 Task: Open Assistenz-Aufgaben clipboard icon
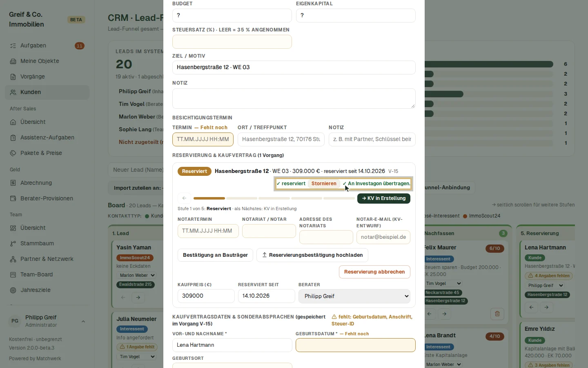pos(13,138)
